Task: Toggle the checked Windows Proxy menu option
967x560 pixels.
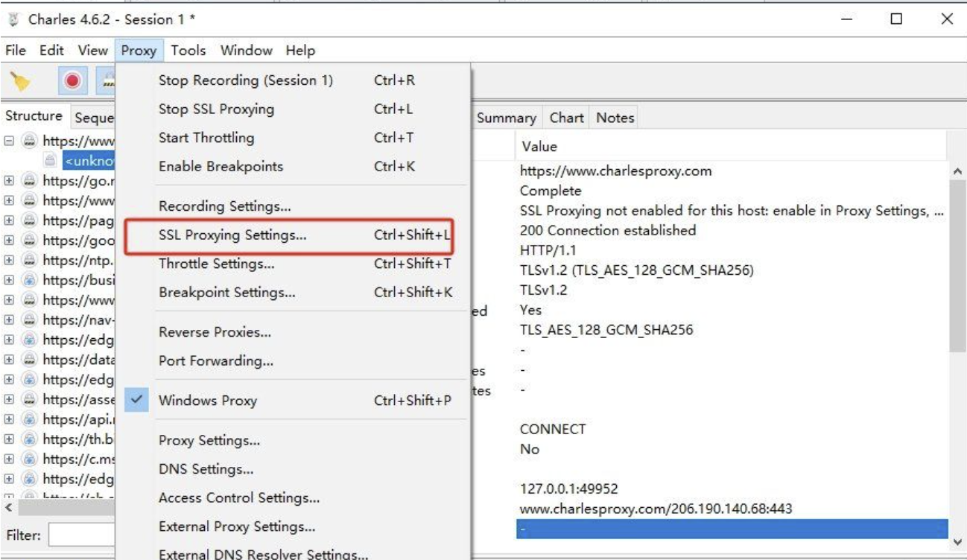Action: tap(207, 401)
